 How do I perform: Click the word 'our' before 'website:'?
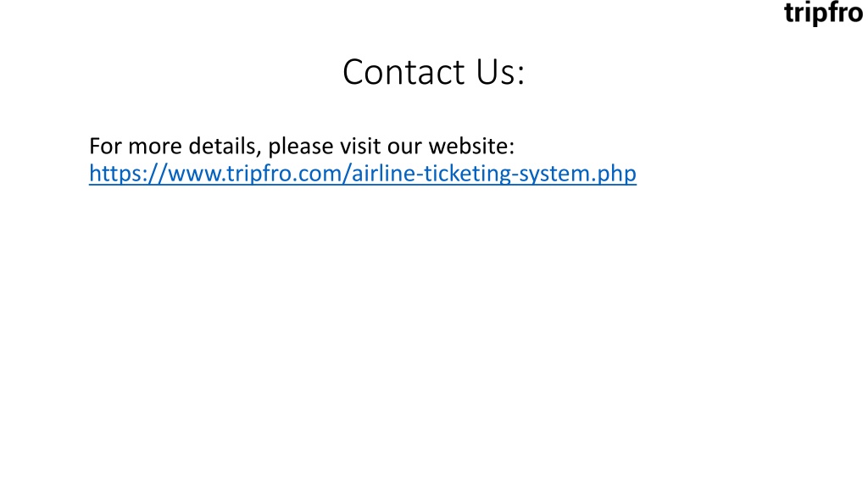[404, 147]
